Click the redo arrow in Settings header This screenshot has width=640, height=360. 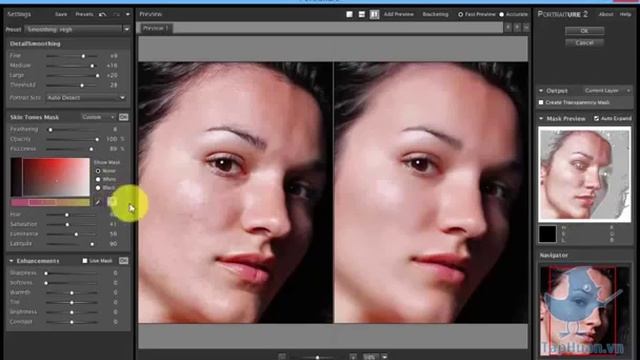(116, 14)
